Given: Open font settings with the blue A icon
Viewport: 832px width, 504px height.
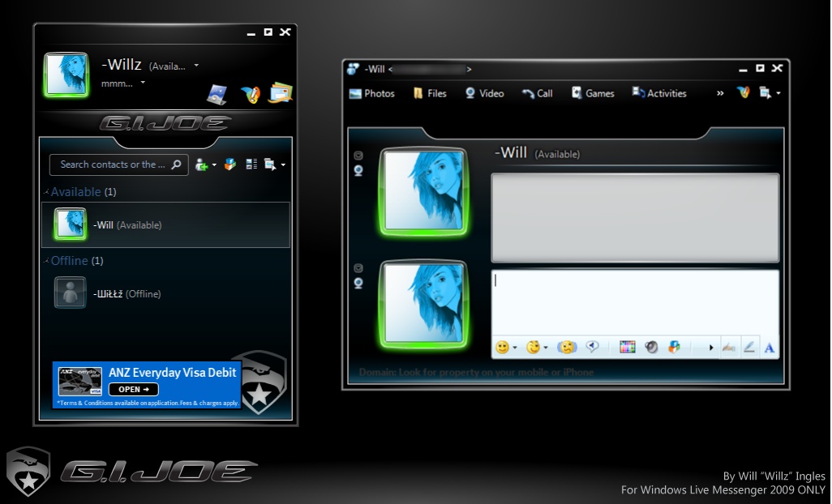Looking at the screenshot, I should (769, 348).
